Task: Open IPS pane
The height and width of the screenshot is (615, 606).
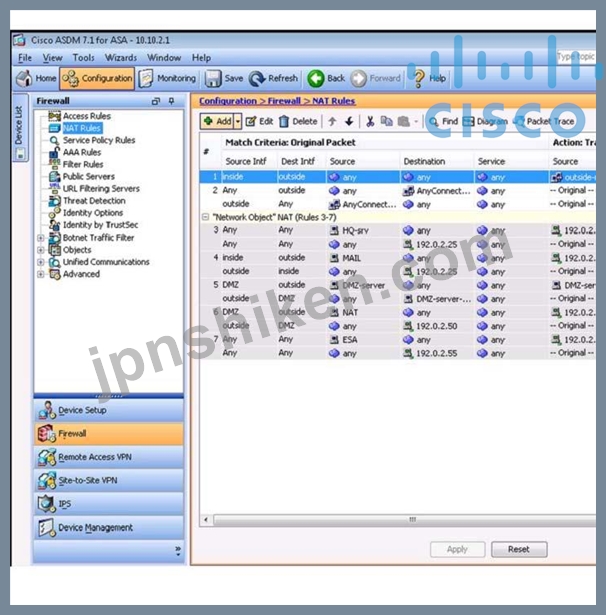Action: [x=109, y=504]
